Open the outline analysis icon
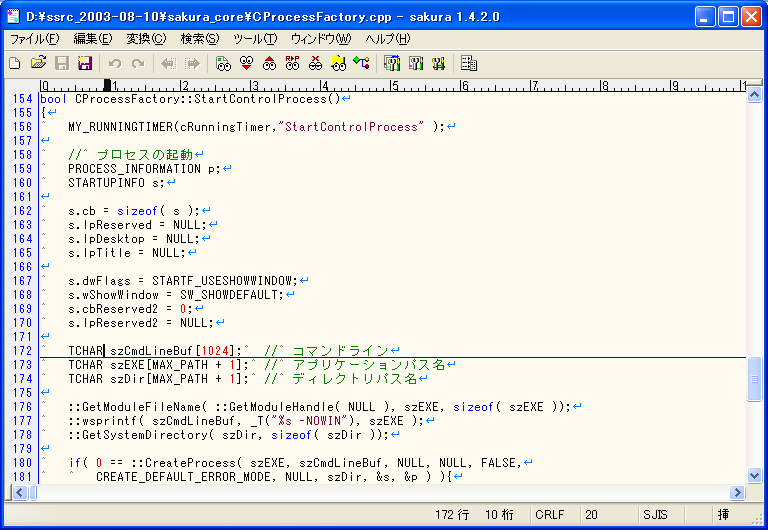Viewport: 768px width, 530px height. (361, 63)
